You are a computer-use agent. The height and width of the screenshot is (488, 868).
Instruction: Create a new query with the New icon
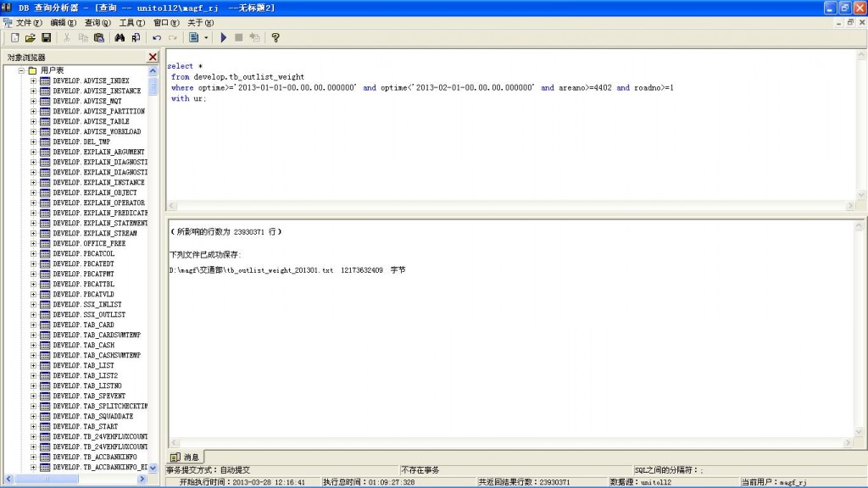click(15, 37)
